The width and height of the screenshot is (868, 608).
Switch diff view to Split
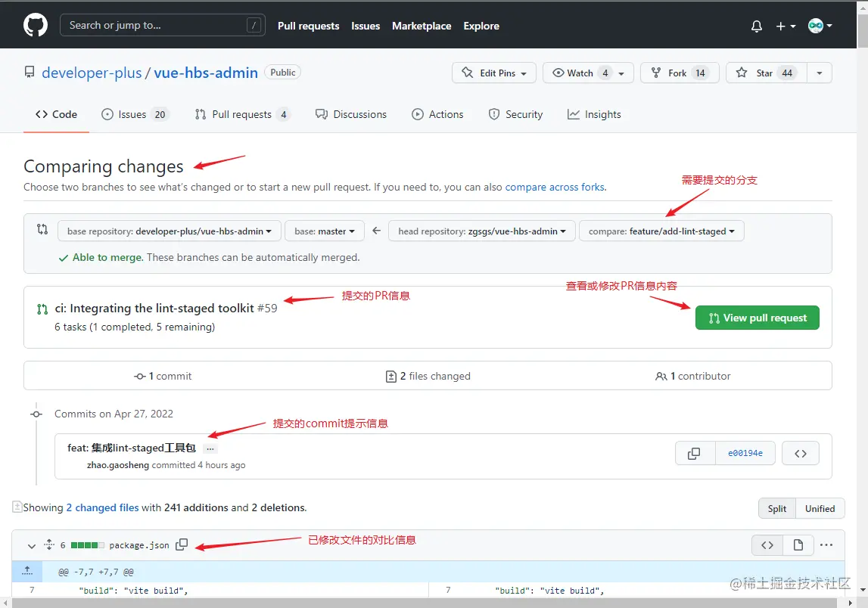[x=776, y=508]
